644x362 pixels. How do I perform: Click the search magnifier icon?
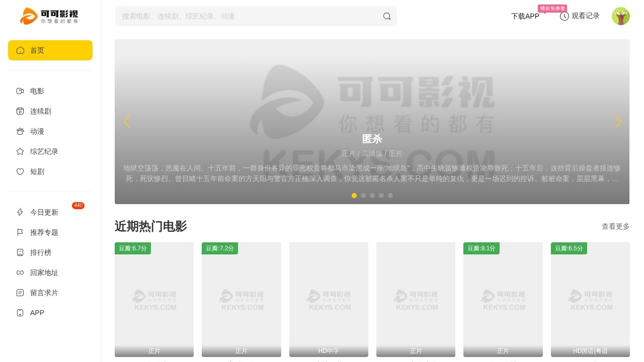(387, 16)
